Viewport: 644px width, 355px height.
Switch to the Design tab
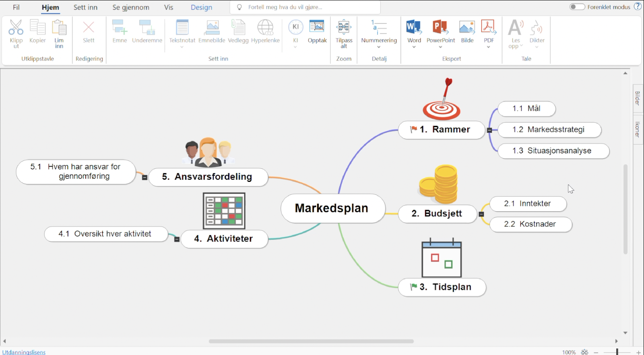[x=201, y=7]
